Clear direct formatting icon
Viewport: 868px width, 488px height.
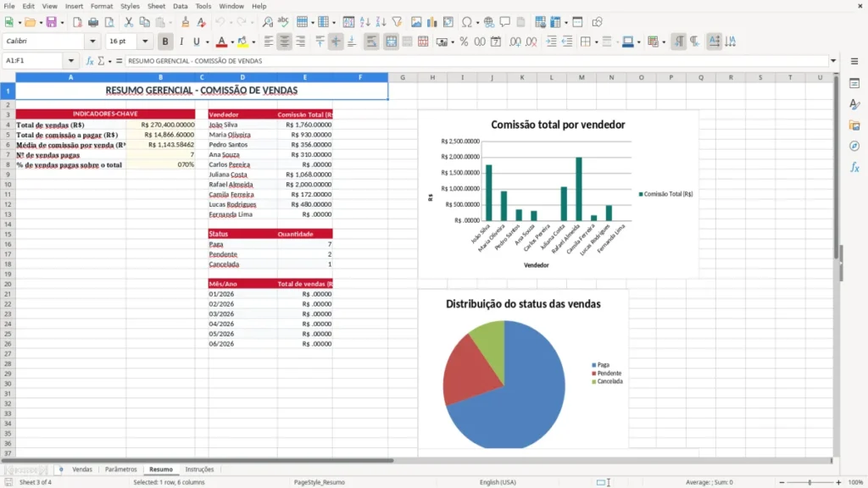[x=202, y=22]
